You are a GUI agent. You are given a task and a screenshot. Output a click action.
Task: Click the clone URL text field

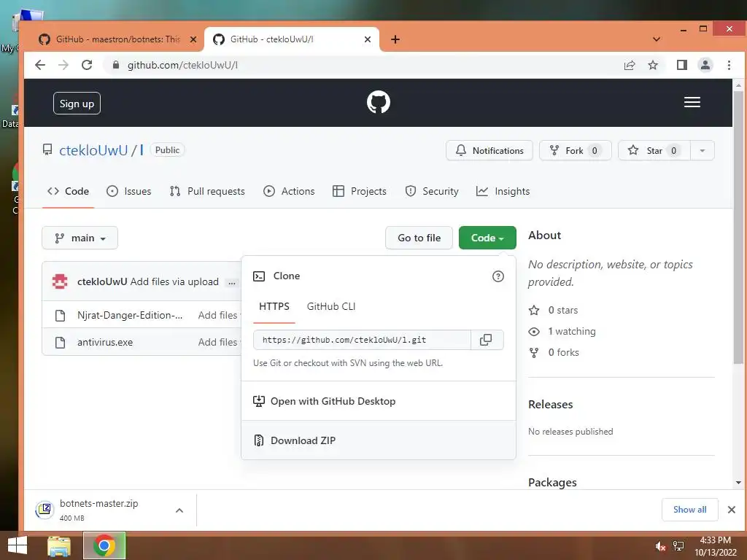(362, 340)
